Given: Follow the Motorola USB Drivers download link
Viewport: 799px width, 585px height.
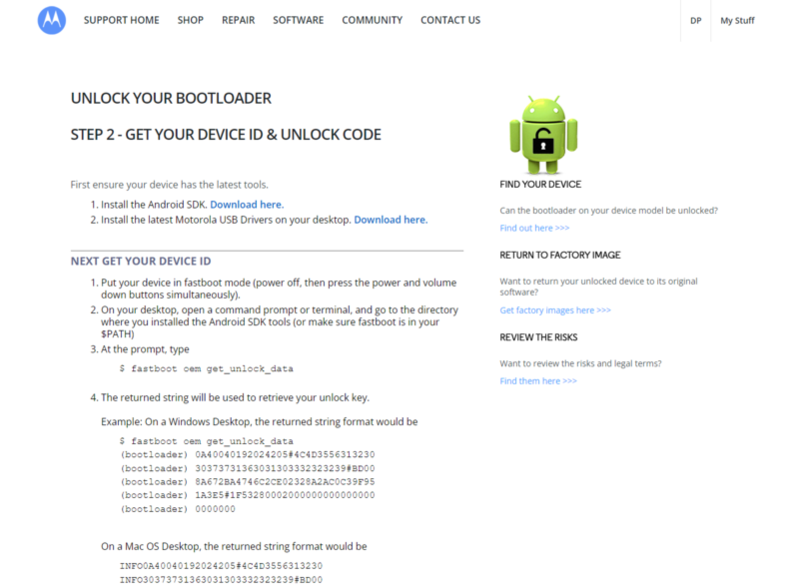Looking at the screenshot, I should pos(390,219).
